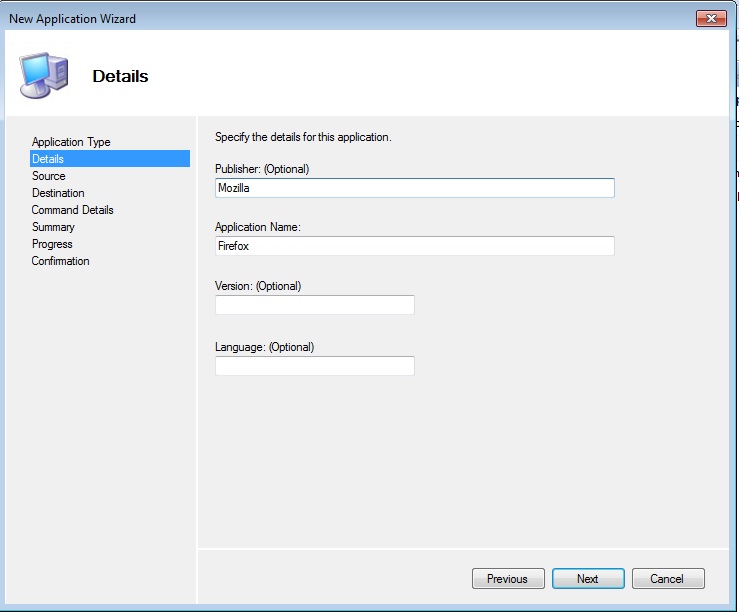Click the 'Publisher: (Optional)' label

pos(262,169)
